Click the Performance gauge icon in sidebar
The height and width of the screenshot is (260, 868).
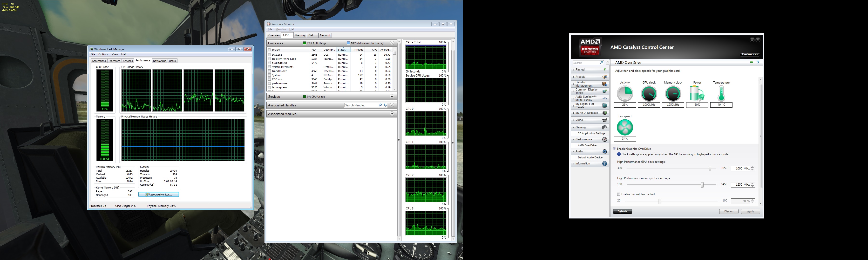(x=604, y=139)
